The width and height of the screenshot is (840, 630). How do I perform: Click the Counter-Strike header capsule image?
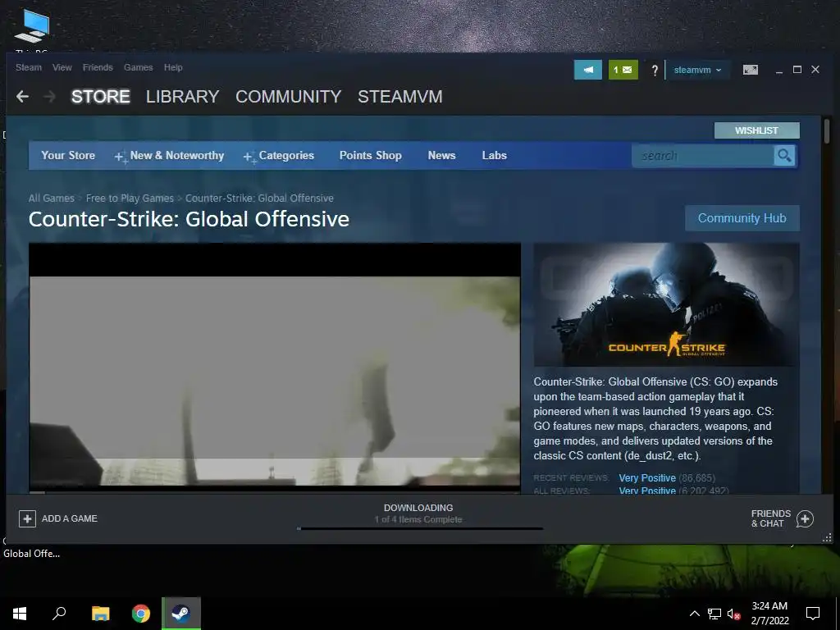pyautogui.click(x=666, y=304)
